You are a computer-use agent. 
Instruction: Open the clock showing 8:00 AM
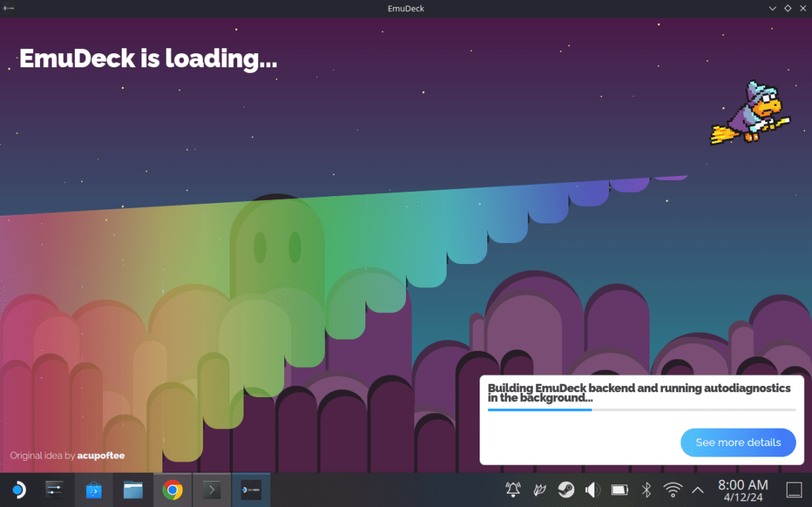pos(743,490)
